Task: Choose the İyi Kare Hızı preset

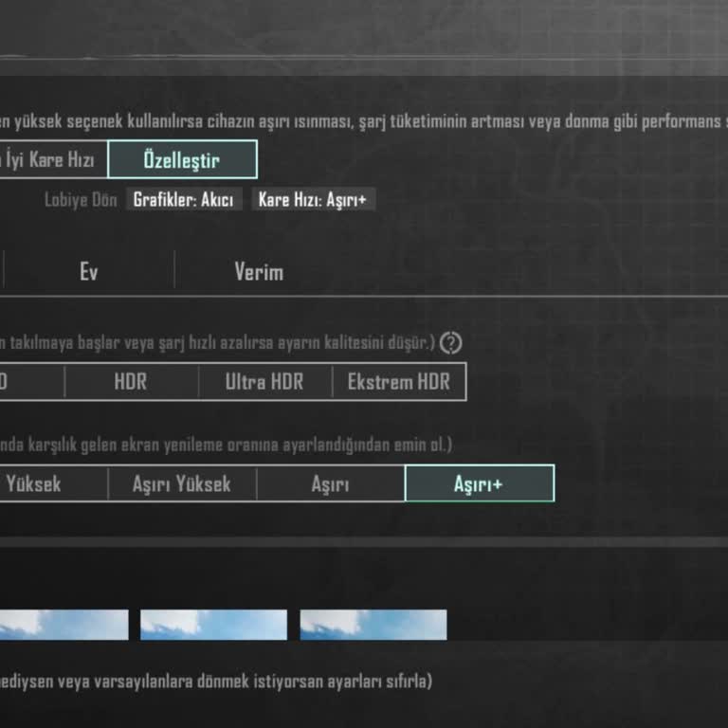Action: (53, 159)
